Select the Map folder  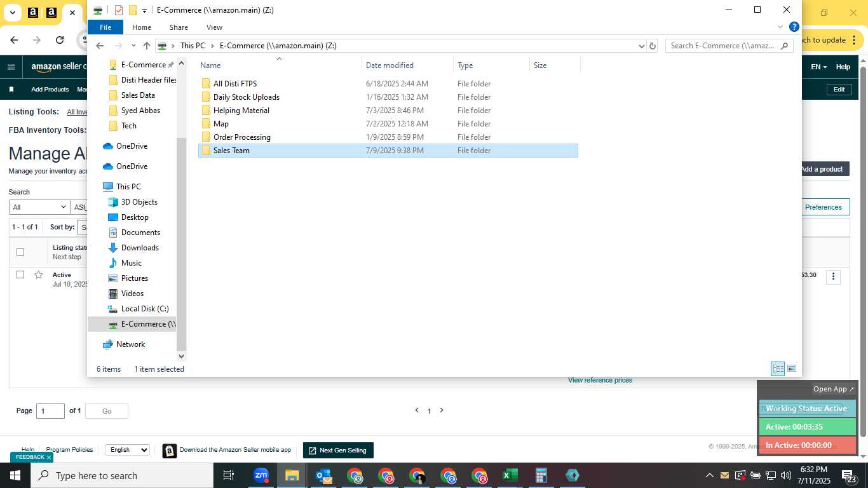tap(388, 124)
